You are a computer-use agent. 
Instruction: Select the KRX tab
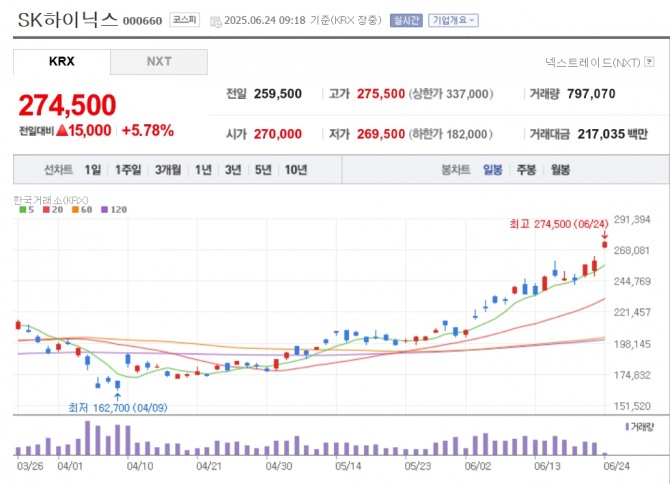[62, 62]
